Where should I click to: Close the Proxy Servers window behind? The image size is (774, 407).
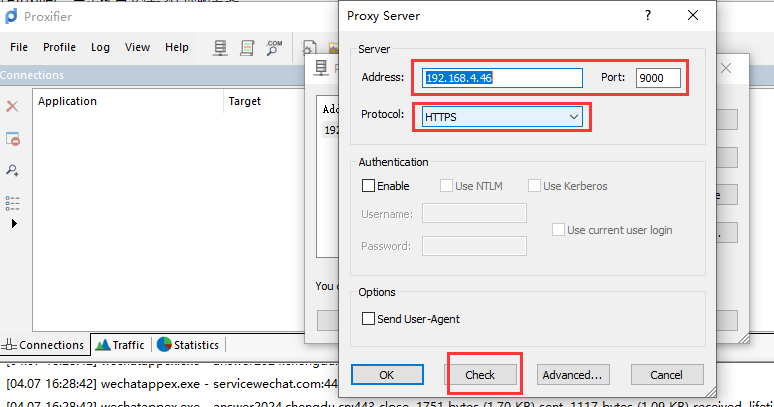click(726, 68)
